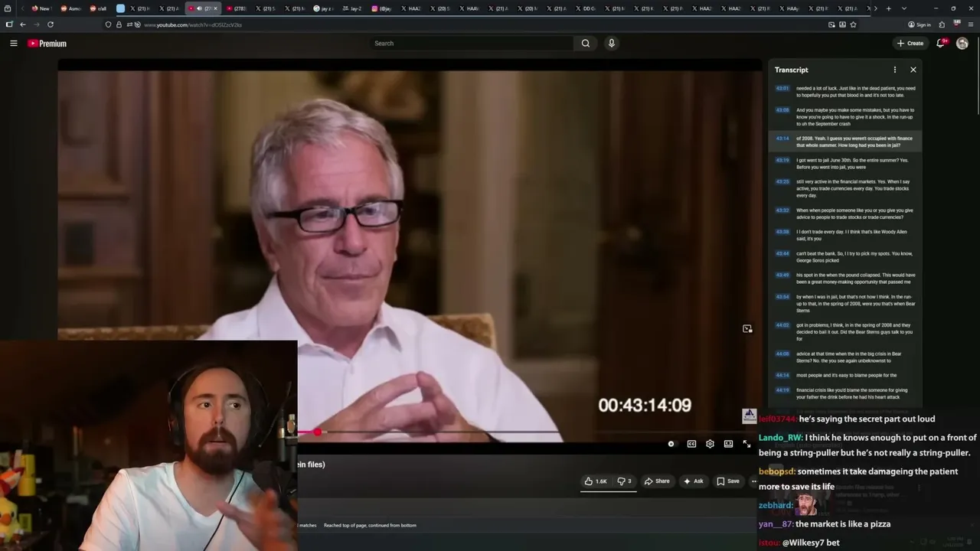Image resolution: width=980 pixels, height=551 pixels.
Task: Toggle closed captions on the video
Action: pos(691,444)
